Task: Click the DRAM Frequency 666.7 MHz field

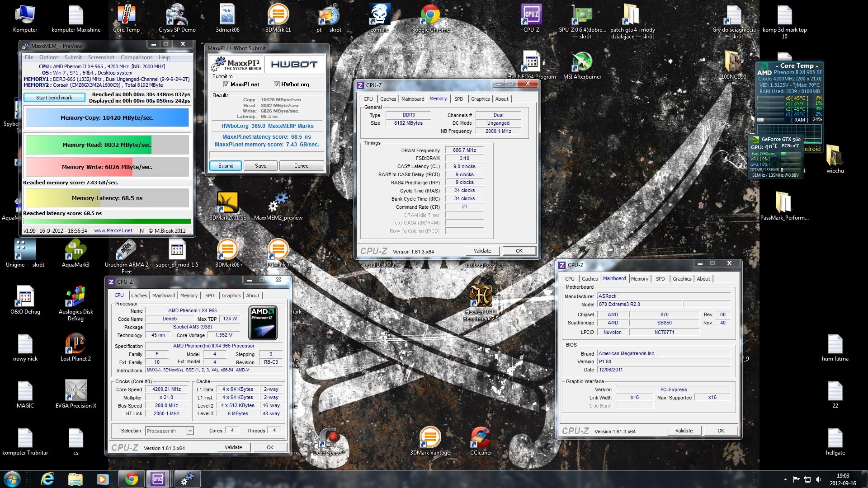Action: (x=465, y=150)
